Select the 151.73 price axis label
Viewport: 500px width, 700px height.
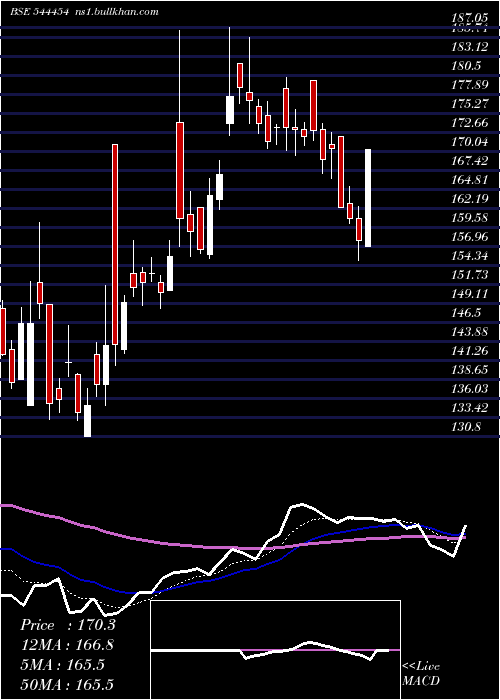[x=469, y=275]
